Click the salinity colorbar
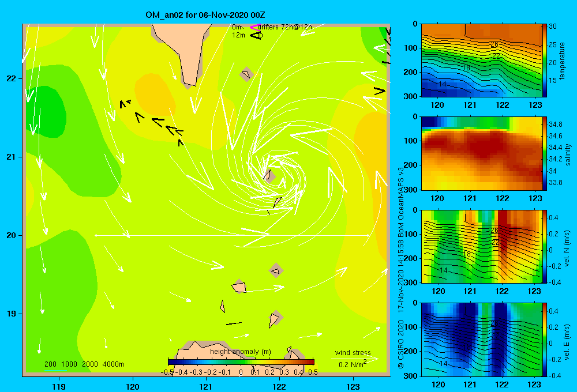Viewport: 577px width, 392px height. click(544, 153)
